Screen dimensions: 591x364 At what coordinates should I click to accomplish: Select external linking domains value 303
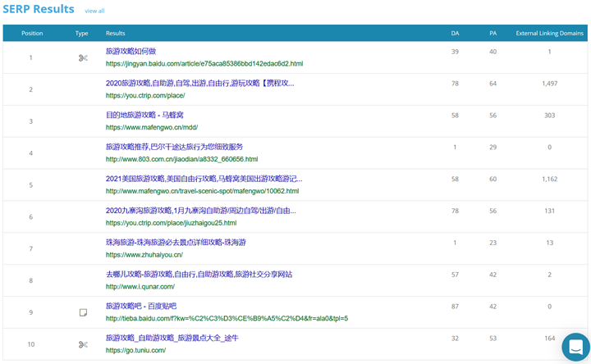(549, 116)
